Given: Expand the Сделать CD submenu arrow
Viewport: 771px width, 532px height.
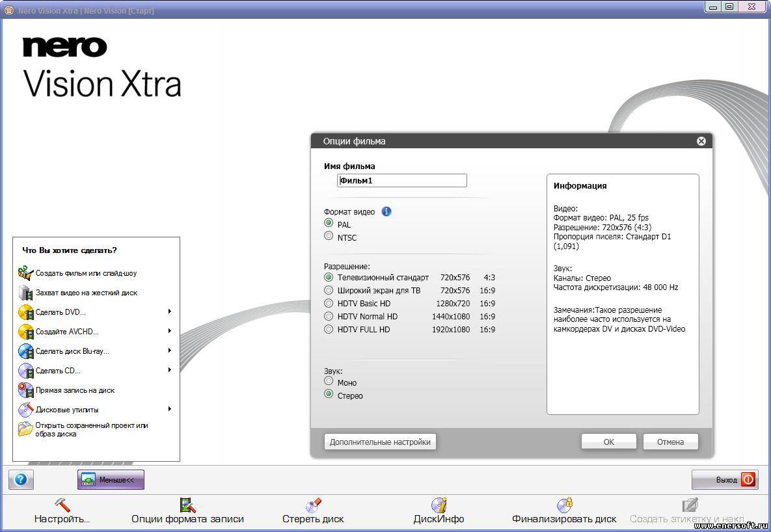Looking at the screenshot, I should click(x=170, y=370).
